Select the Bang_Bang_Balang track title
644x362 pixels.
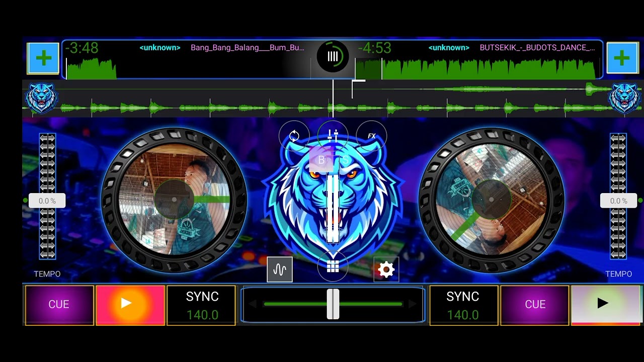point(248,48)
